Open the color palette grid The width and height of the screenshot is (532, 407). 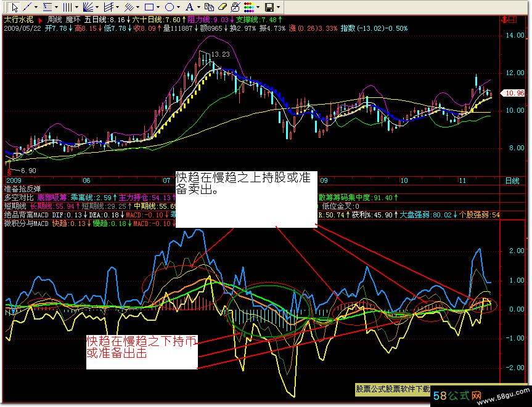[248, 7]
